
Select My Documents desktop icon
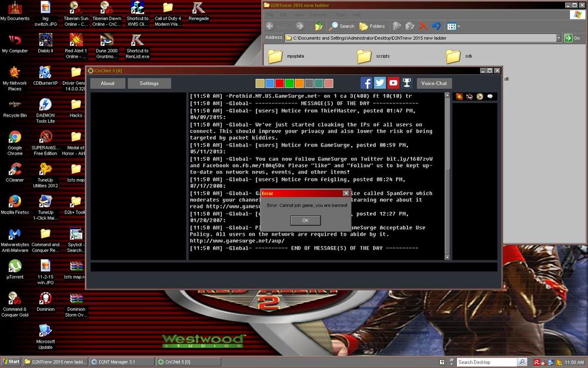click(x=15, y=11)
